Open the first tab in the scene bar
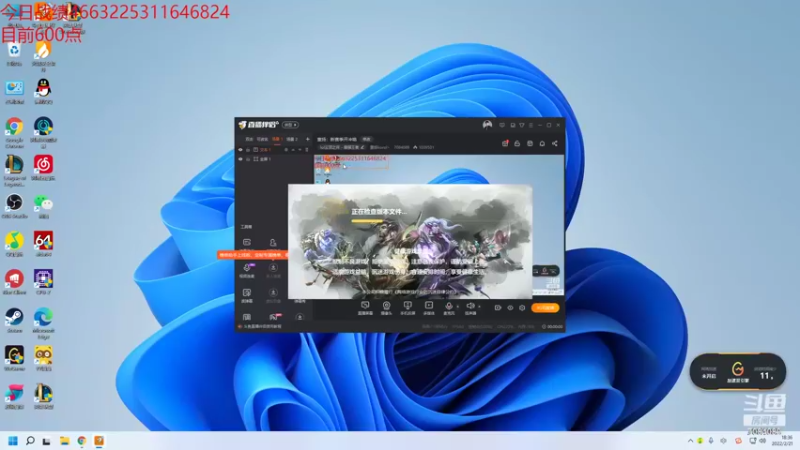The width and height of the screenshot is (800, 450). point(249,139)
